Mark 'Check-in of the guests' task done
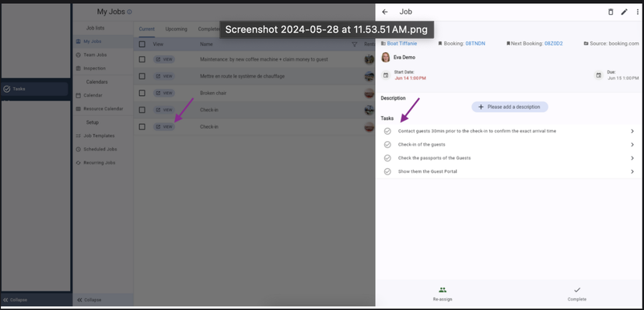This screenshot has width=644, height=310. tap(387, 145)
